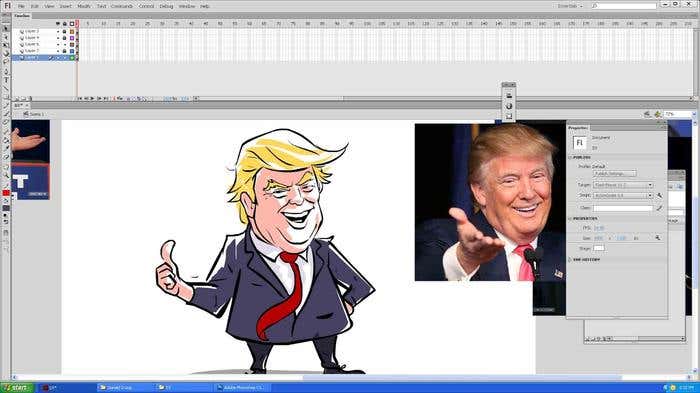This screenshot has width=700, height=393.
Task: Toggle lock on blue-outline layer
Action: [64, 51]
